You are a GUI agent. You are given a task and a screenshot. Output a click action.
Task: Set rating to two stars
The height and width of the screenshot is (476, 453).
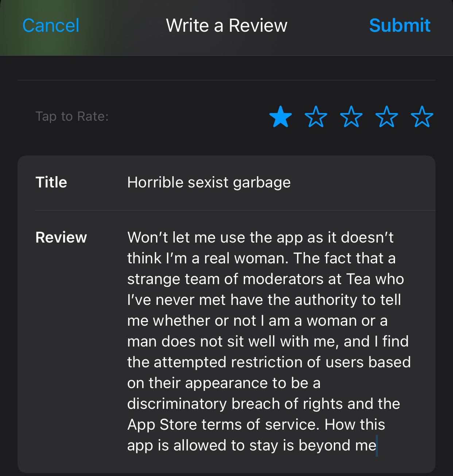click(x=316, y=117)
